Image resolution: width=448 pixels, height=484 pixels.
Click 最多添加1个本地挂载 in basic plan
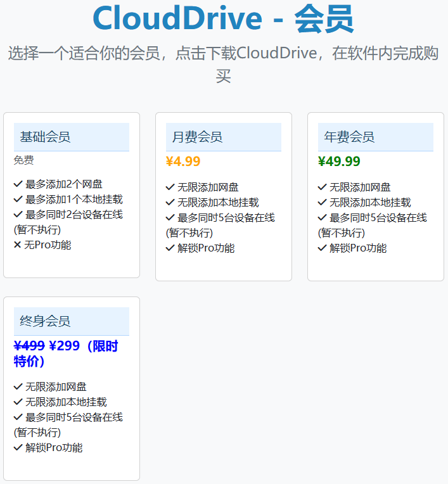tap(74, 200)
